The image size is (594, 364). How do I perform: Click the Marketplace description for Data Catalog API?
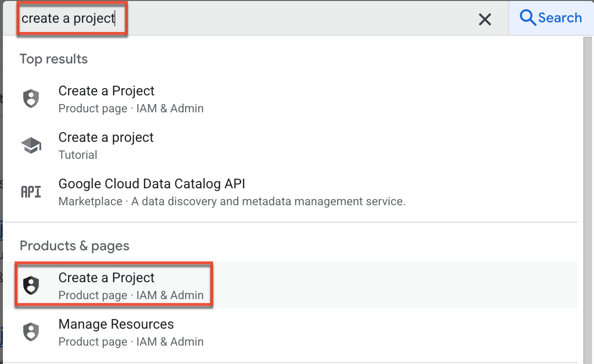pos(232,201)
